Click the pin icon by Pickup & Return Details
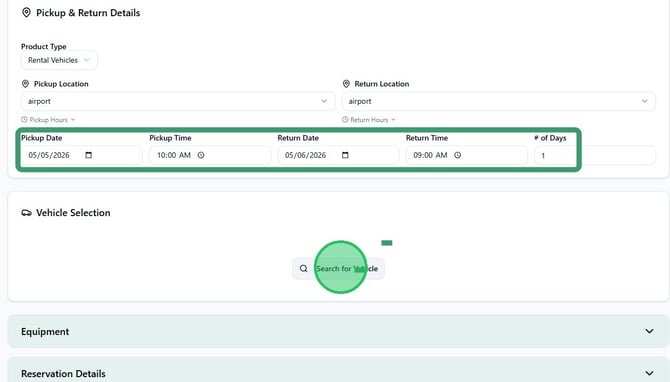The height and width of the screenshot is (382, 670). tap(26, 12)
